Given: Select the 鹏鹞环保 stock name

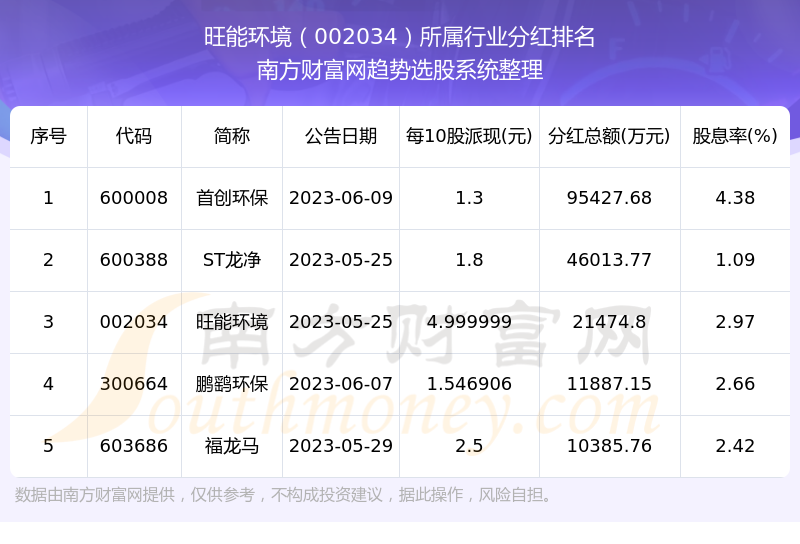Looking at the screenshot, I should coord(232,384).
